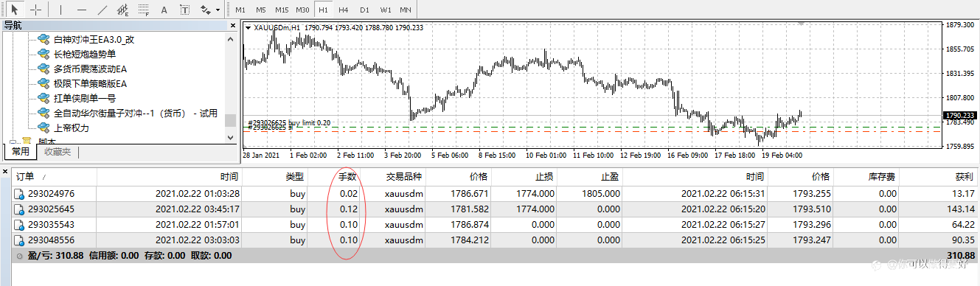
Task: Click the order icon for 293048556
Action: tap(19, 240)
